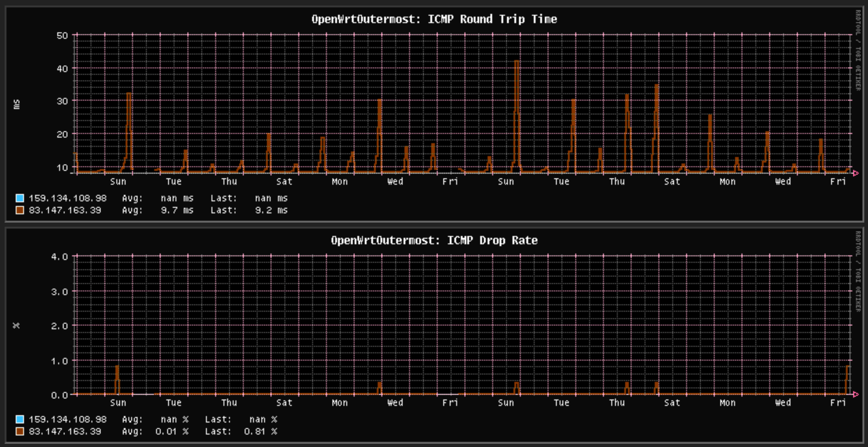The height and width of the screenshot is (447, 868).
Task: Click the blue swatch in Drop Rate legend
Action: pos(19,419)
